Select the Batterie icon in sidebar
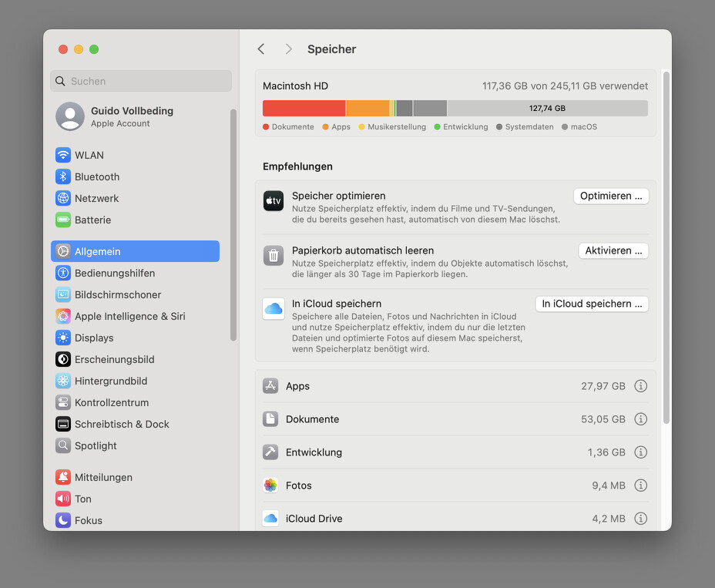The height and width of the screenshot is (588, 715). pyautogui.click(x=63, y=220)
